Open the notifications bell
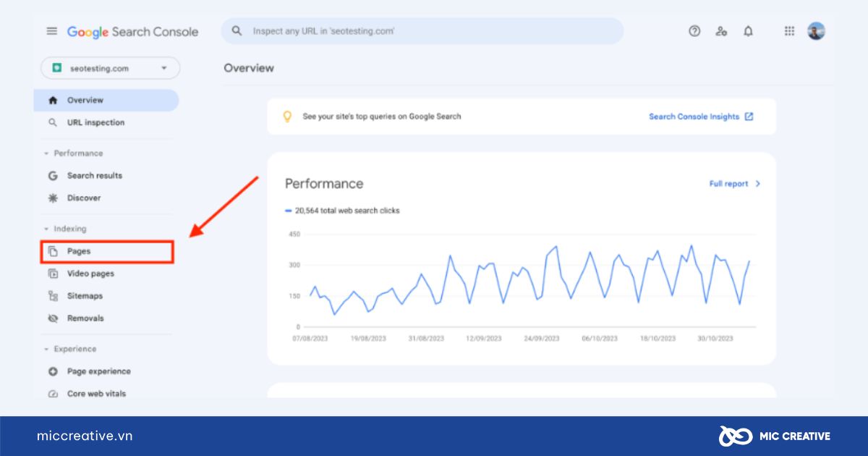Screen dimensions: 868x456 click(748, 31)
